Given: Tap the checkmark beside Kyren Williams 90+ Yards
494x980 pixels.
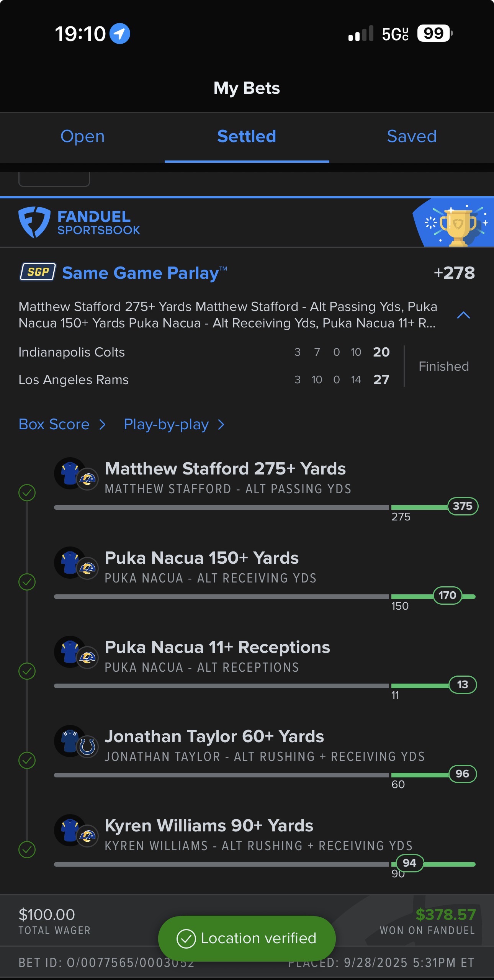Looking at the screenshot, I should pyautogui.click(x=27, y=849).
